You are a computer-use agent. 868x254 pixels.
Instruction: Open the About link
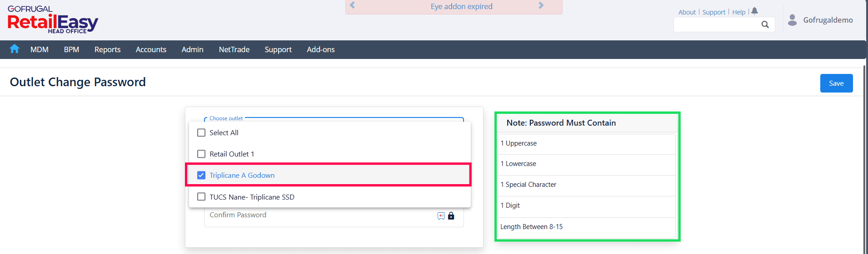click(x=687, y=12)
